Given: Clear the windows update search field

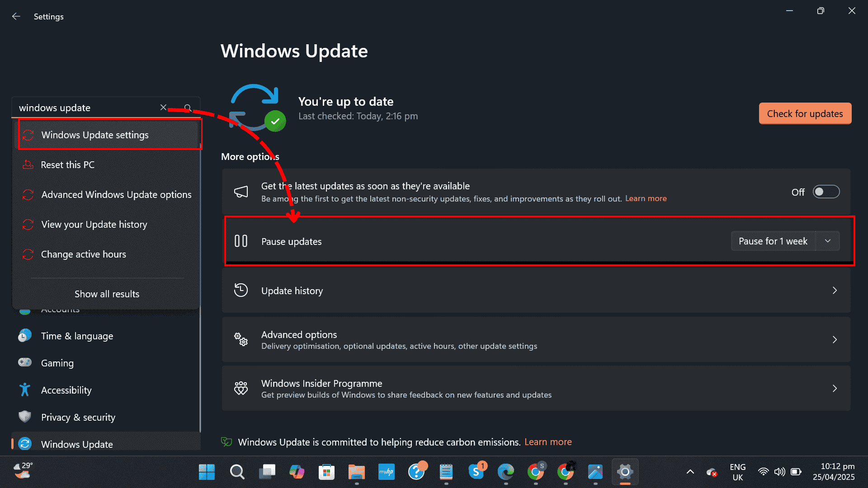Looking at the screenshot, I should click(x=163, y=108).
